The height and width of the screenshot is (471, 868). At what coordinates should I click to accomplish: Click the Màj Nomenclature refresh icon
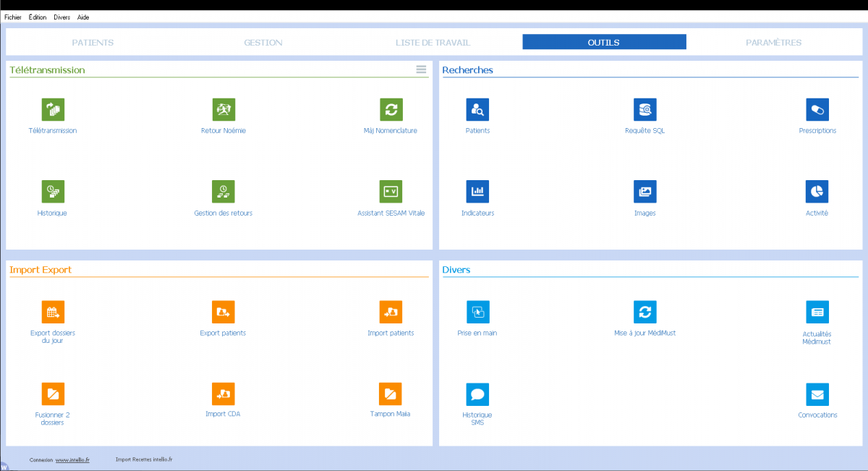391,109
